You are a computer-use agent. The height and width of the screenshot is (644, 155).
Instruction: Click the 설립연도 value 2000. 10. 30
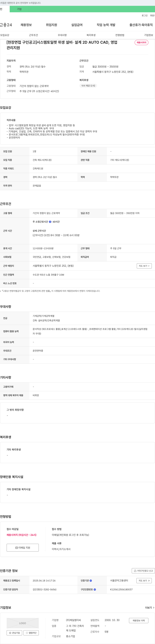pos(112,620)
